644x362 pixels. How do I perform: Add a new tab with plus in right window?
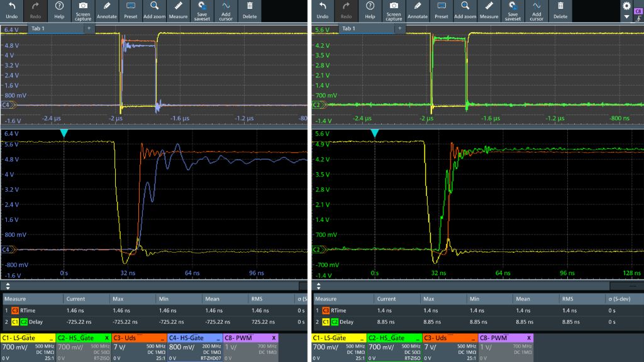click(x=399, y=29)
